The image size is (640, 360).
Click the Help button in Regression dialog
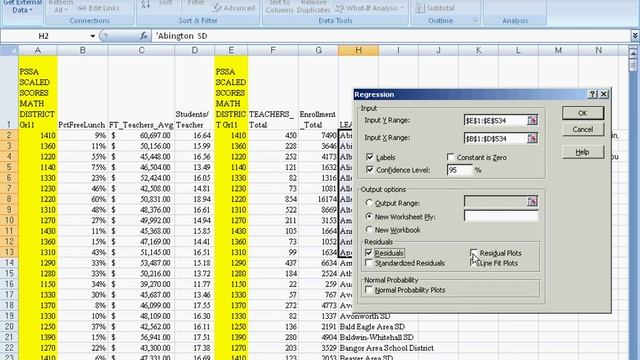point(582,152)
